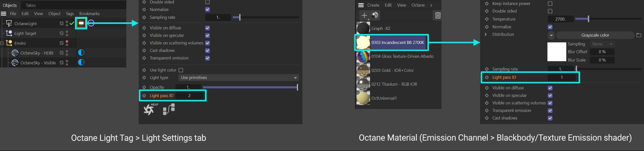The image size is (644, 151).
Task: Uncheck Visible on scattering volumes in emission shader
Action: pyautogui.click(x=550, y=103)
